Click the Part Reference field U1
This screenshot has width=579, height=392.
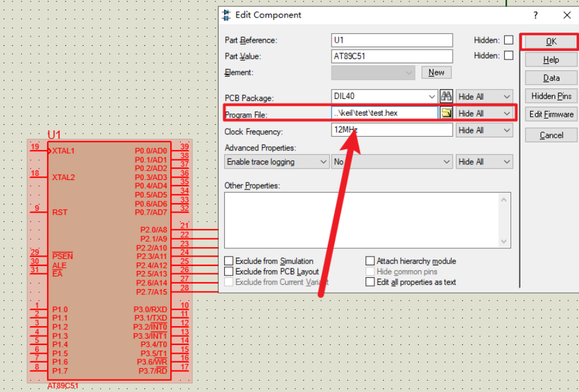click(392, 40)
